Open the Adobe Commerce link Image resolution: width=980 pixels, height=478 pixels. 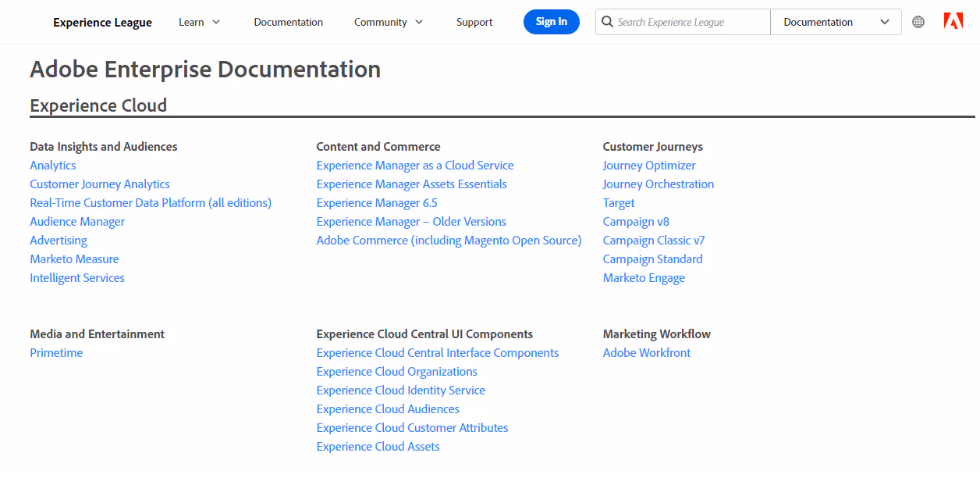449,241
